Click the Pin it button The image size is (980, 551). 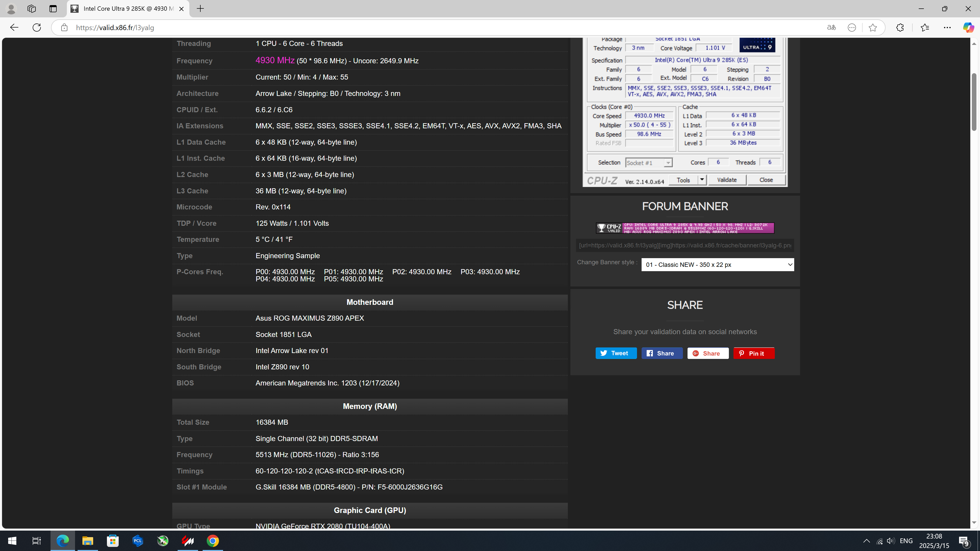tap(754, 353)
